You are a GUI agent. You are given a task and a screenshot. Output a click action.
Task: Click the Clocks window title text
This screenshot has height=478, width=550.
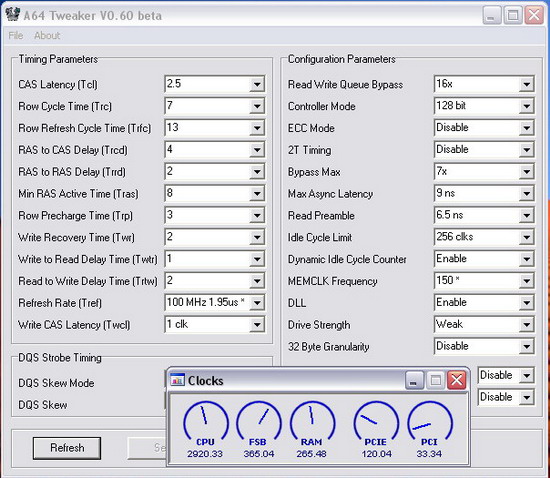click(x=206, y=381)
